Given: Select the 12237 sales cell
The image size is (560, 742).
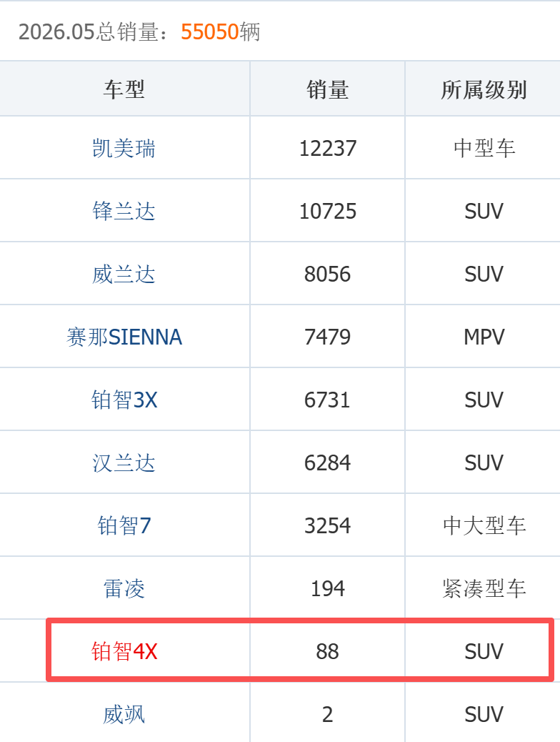Looking at the screenshot, I should (327, 148).
